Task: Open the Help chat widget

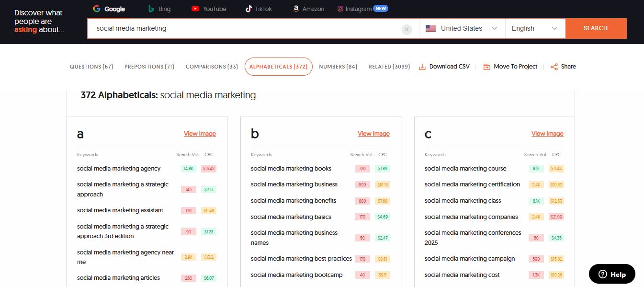Action: tap(611, 274)
